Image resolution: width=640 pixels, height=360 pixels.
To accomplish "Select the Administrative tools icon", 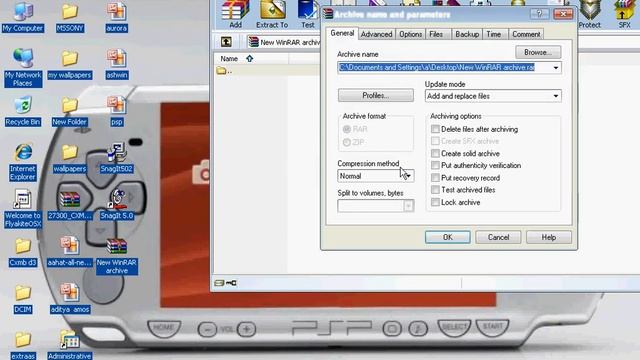I will [70, 345].
